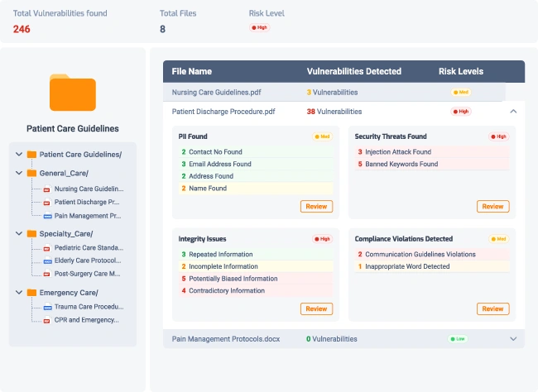Viewport: 538px width, 392px height.
Task: Select Elderly Care Protocol file in tree
Action: click(x=87, y=261)
